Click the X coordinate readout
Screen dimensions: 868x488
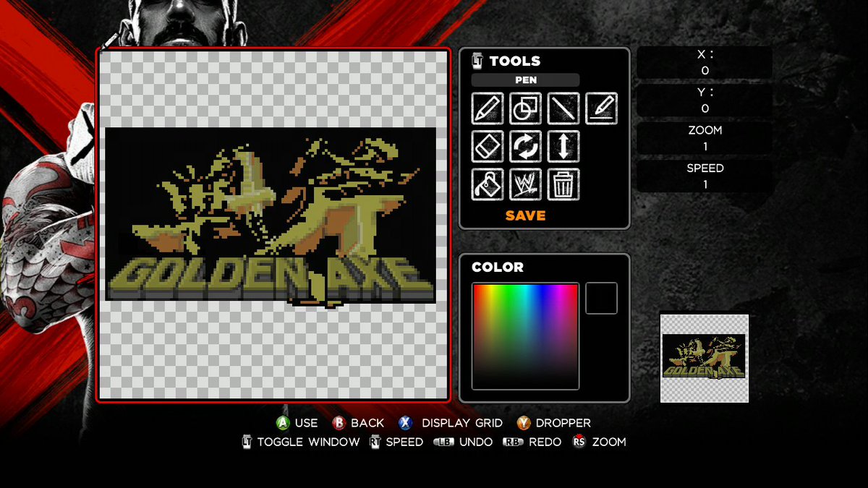click(x=705, y=63)
